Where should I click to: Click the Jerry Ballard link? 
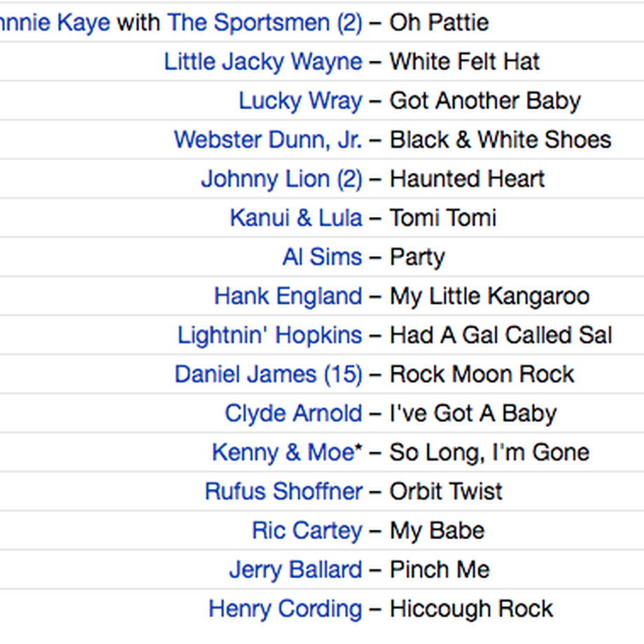click(x=295, y=570)
